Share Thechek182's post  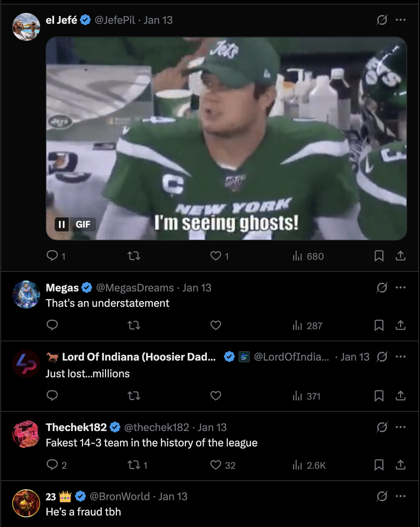[400, 465]
